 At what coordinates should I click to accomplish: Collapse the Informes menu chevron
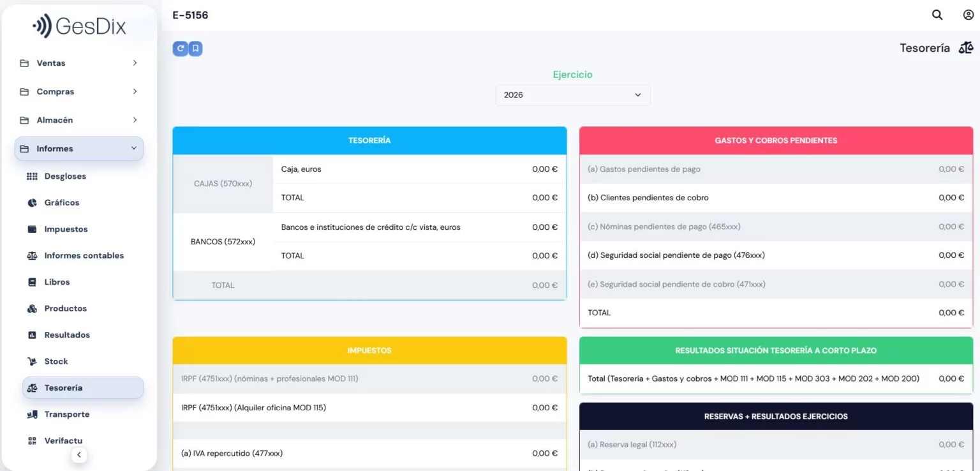[134, 148]
